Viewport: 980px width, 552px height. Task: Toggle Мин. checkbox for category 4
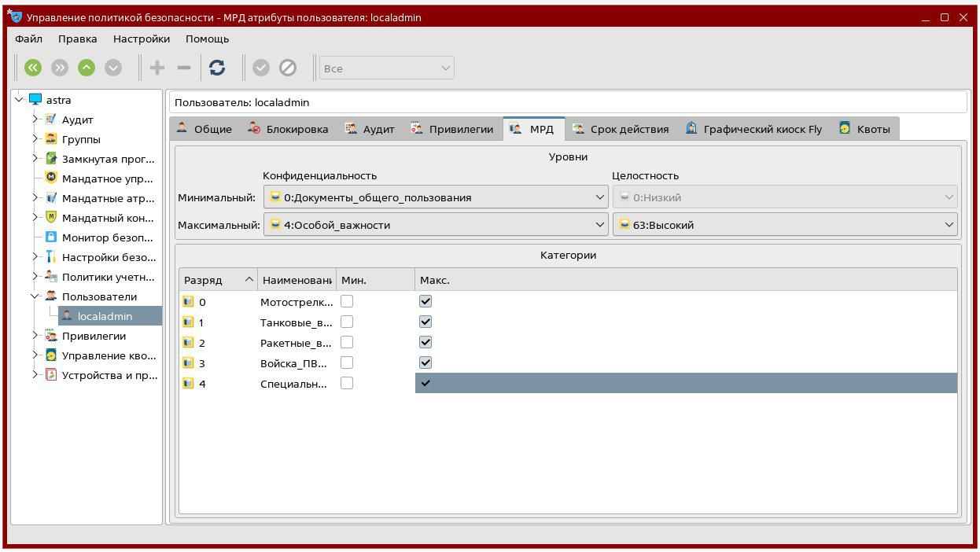click(347, 383)
